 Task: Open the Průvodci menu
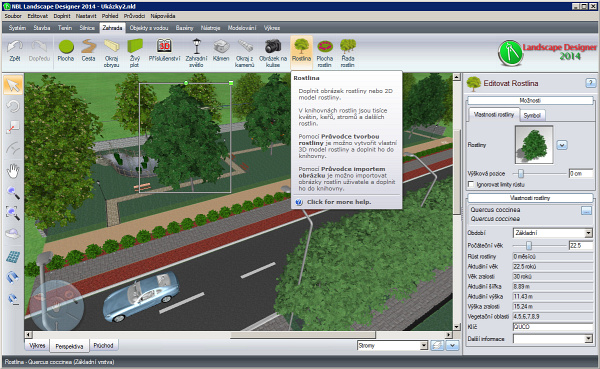point(134,16)
